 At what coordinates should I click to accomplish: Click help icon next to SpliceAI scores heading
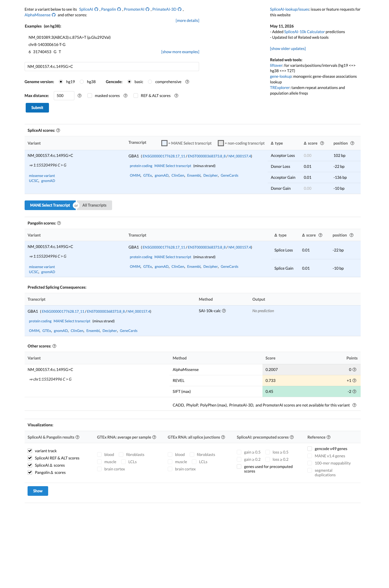[x=58, y=130]
